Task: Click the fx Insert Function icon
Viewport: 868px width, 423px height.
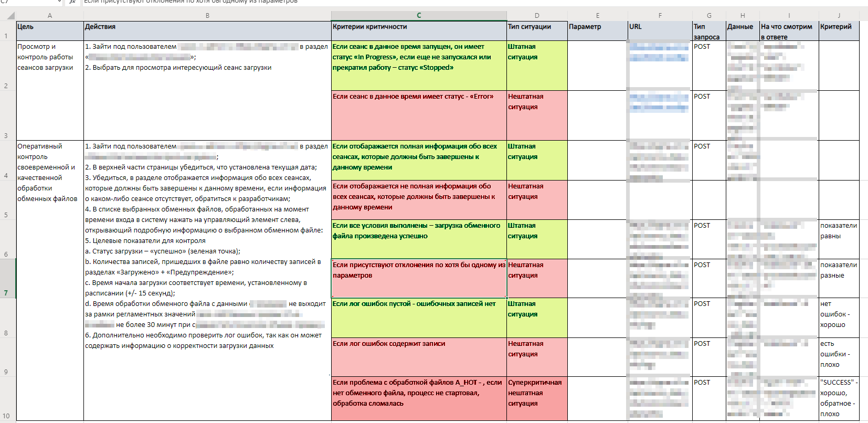Action: 72,2
